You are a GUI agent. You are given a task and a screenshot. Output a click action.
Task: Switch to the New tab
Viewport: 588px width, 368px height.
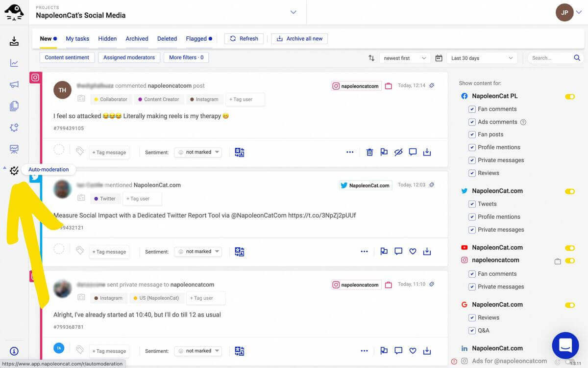pos(48,39)
